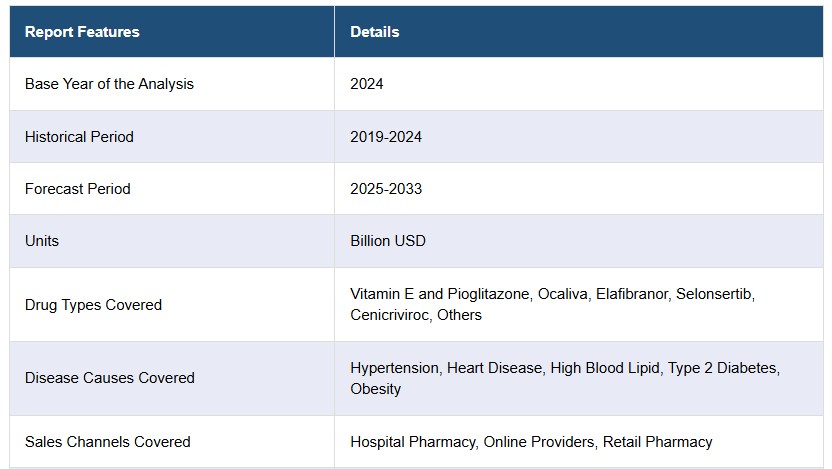Click the Billion USD value

pyautogui.click(x=388, y=241)
